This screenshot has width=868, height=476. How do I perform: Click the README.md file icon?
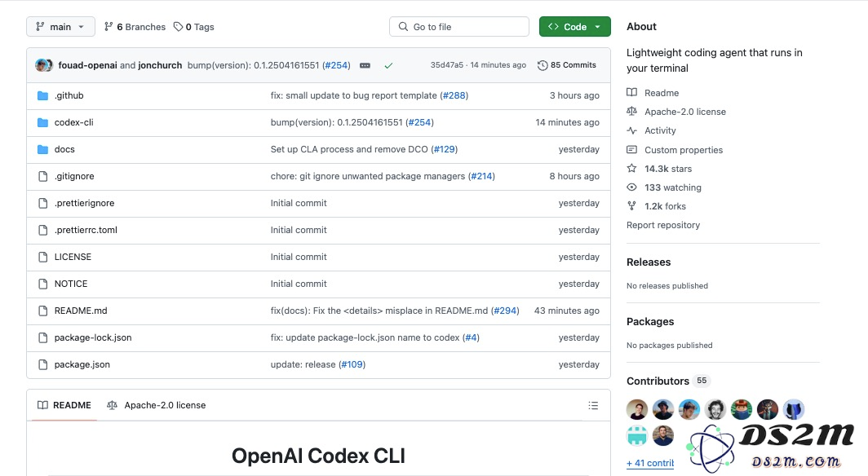[x=42, y=311]
